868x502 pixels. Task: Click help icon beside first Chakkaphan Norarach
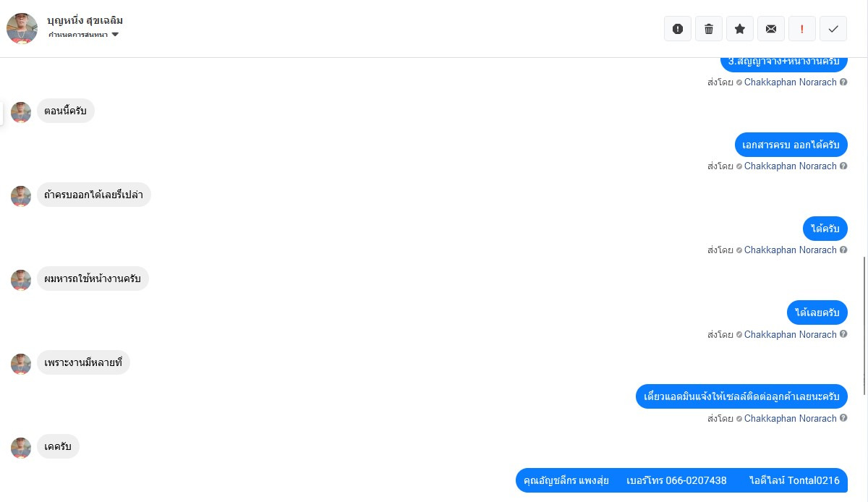[x=843, y=82]
